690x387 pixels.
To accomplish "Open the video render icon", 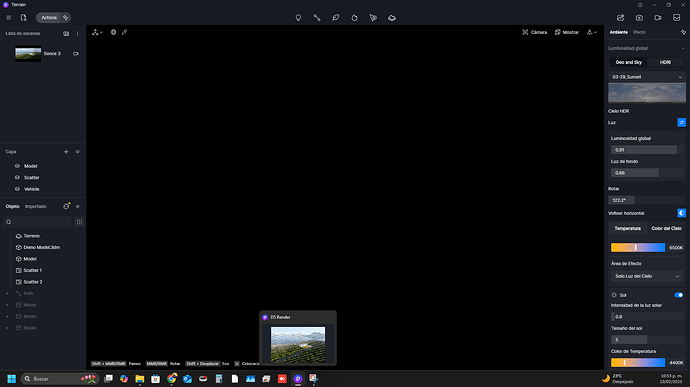I will coord(658,18).
